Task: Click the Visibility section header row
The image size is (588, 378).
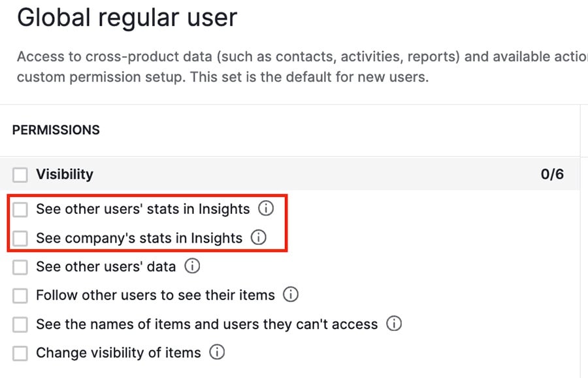Action: pyautogui.click(x=261, y=174)
